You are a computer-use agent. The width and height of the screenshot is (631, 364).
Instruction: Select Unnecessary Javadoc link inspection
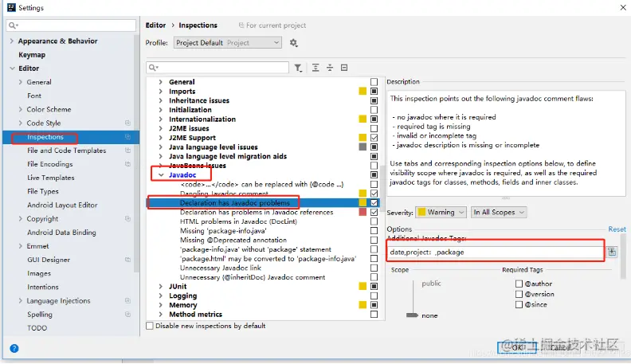221,268
